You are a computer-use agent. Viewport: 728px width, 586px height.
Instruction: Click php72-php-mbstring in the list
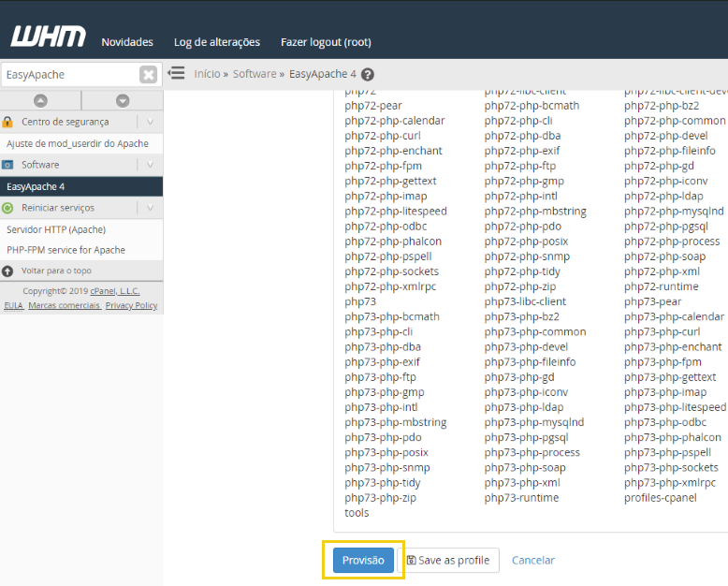(535, 211)
